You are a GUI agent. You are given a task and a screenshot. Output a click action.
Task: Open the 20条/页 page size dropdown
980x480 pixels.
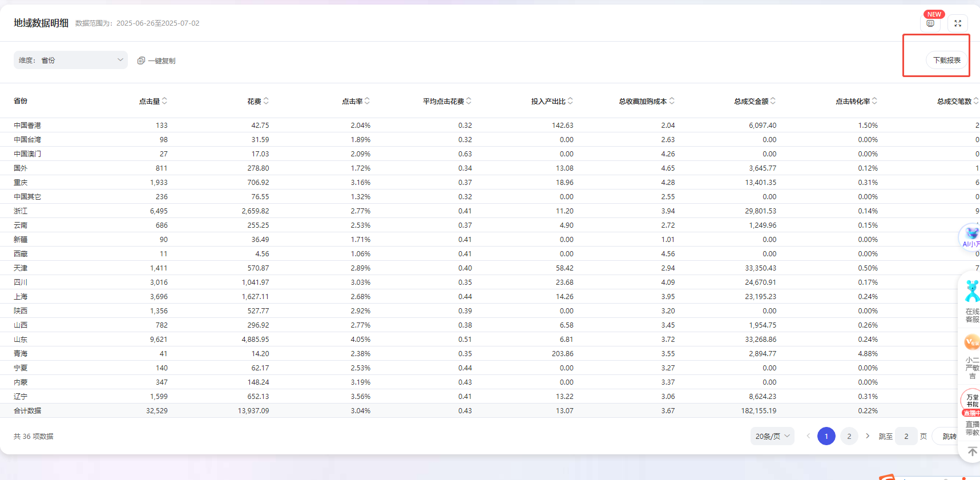click(772, 436)
